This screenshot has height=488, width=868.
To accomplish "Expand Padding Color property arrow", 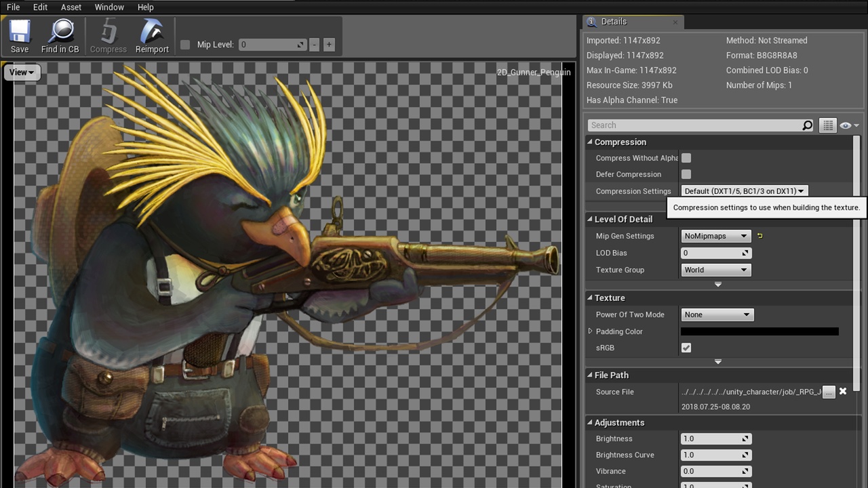I will (x=591, y=331).
